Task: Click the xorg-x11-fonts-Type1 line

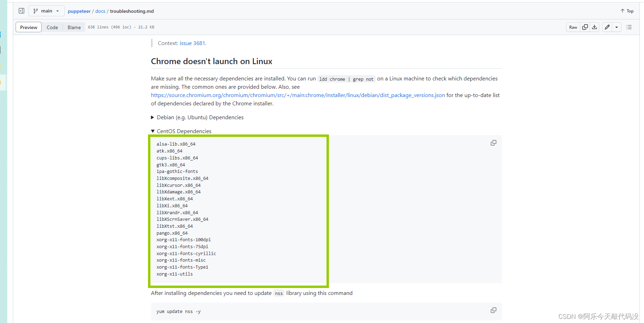Action: coord(182,267)
